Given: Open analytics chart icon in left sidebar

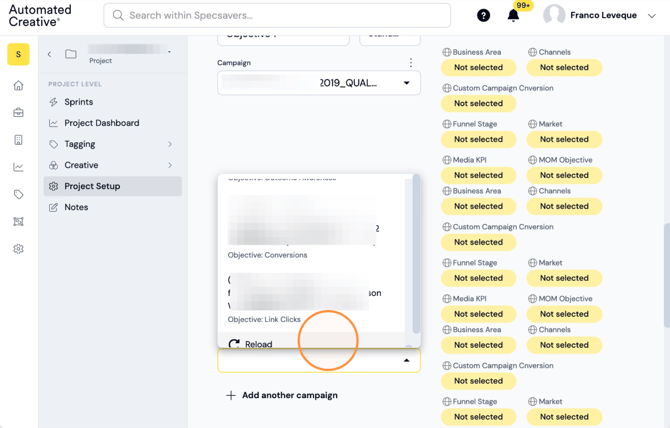Looking at the screenshot, I should click(x=18, y=167).
